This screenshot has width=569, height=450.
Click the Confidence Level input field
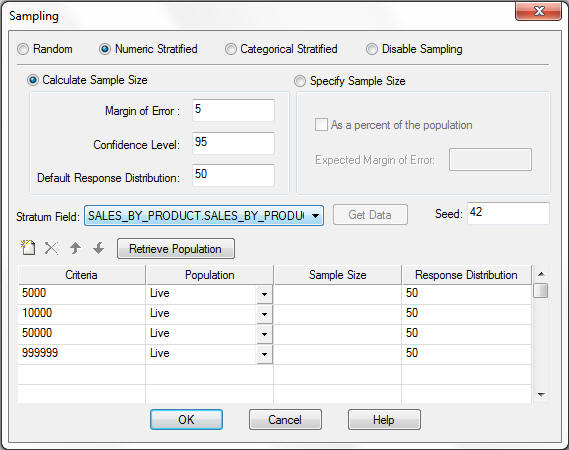(x=233, y=143)
